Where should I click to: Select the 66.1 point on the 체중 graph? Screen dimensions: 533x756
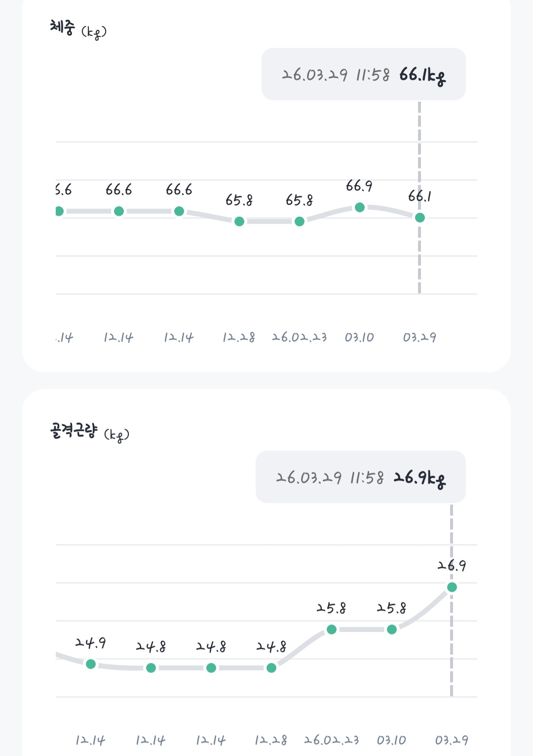[x=419, y=217]
